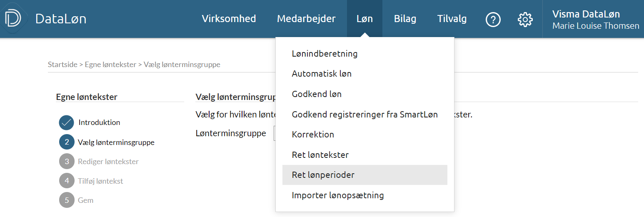Open the settings gear icon

525,19
